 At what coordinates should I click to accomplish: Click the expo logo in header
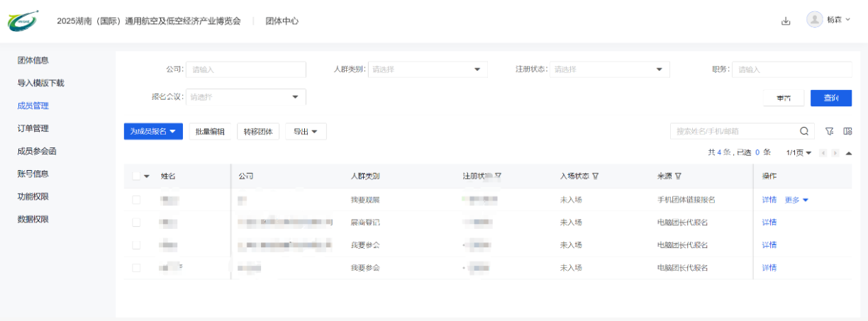coord(23,21)
